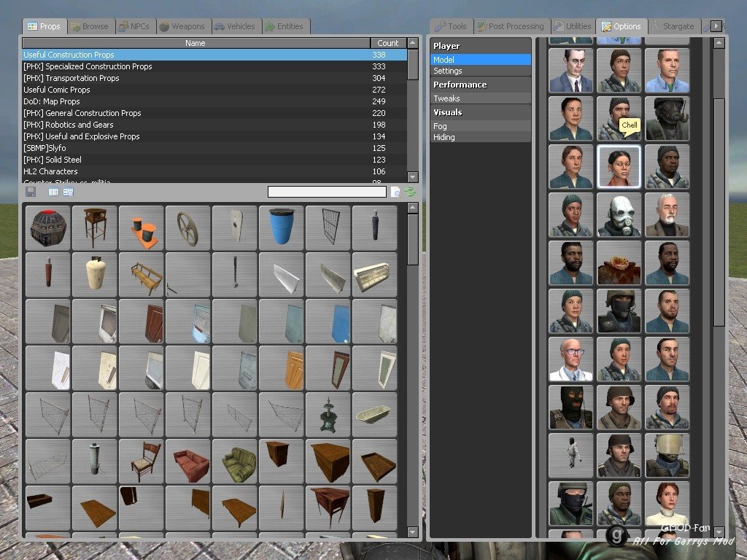This screenshot has height=560, width=747.
Task: Select 'HL2 Characters' row
Action: [x=214, y=171]
